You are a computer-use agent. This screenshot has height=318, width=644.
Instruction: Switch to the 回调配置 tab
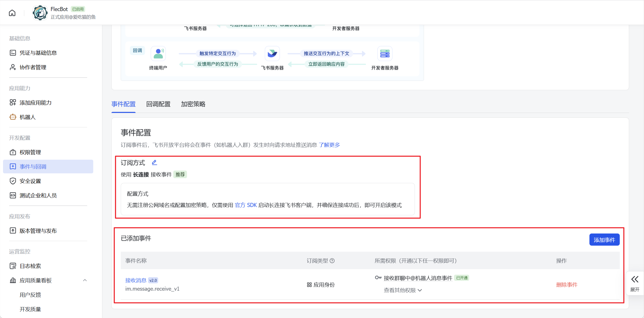tap(158, 104)
